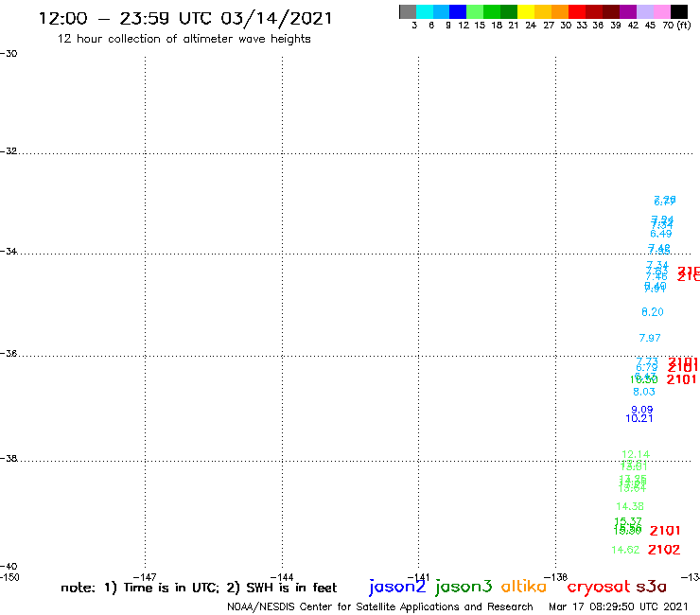This screenshot has width=700, height=615.
Task: Click the title '12:00 – 23:59 UTC 03/14/2021'
Action: (185, 19)
